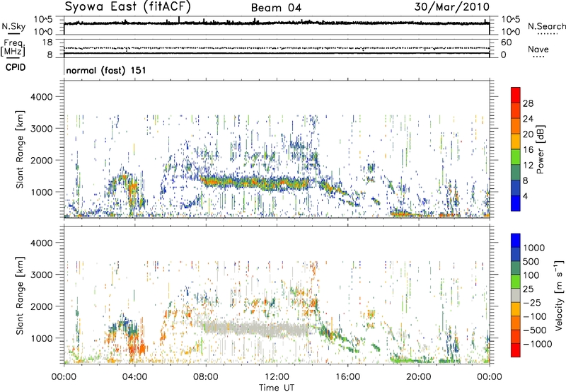
Task: Click the '4000' tick in the power panel
Action: point(41,97)
